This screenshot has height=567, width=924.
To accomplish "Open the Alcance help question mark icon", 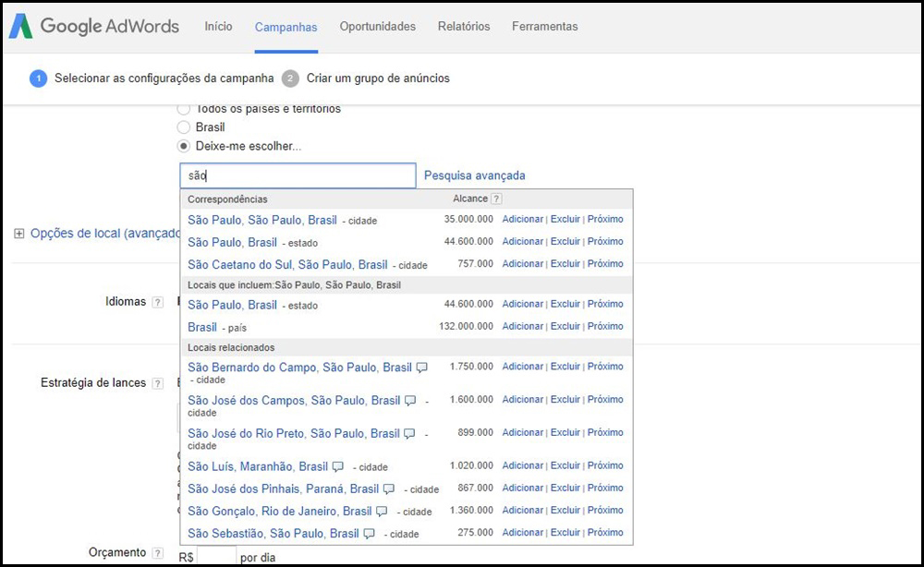I will 496,199.
